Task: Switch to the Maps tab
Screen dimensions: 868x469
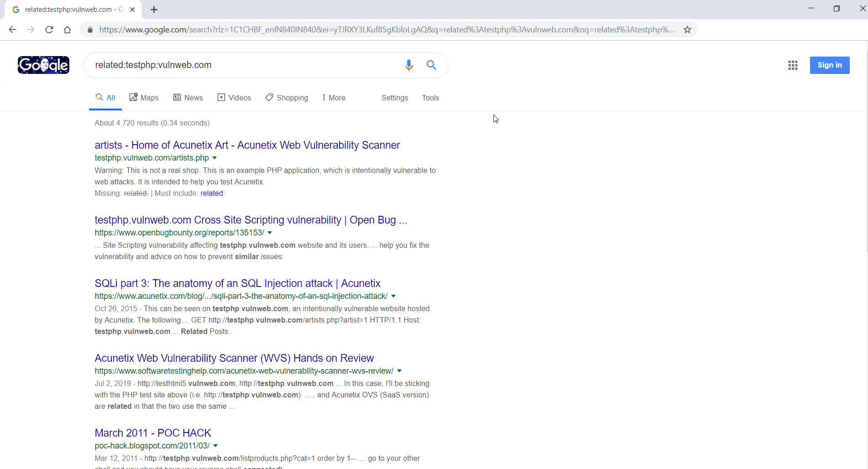Action: 144,98
